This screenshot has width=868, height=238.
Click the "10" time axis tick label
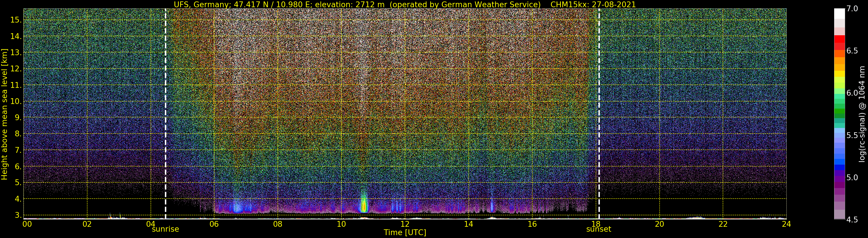tap(341, 224)
